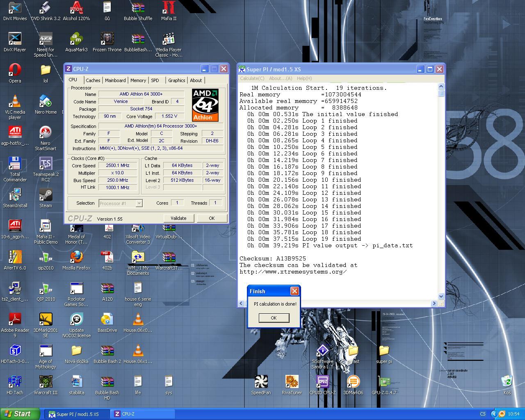Launch SpeedFan desktop shortcut
This screenshot has width=525, height=420.
pyautogui.click(x=261, y=385)
